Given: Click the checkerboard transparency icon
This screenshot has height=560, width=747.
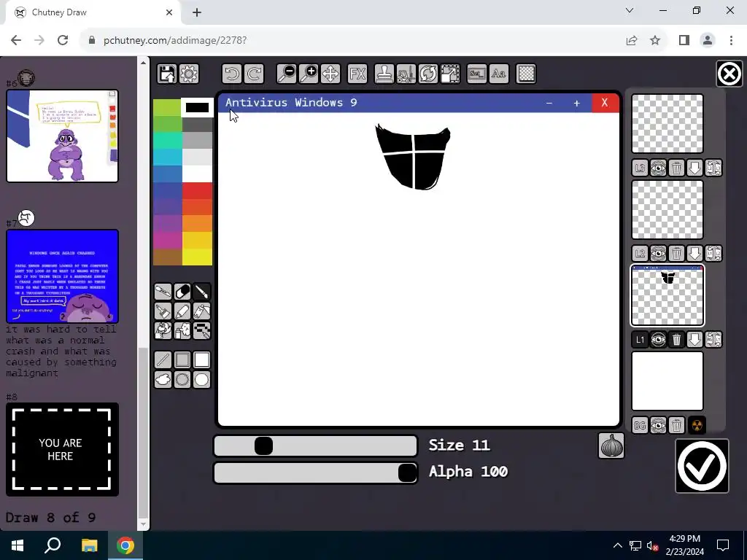Looking at the screenshot, I should pos(526,74).
